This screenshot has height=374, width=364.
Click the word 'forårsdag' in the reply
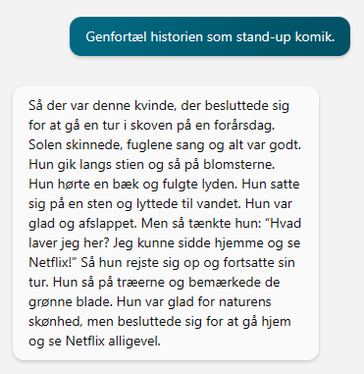(247, 125)
